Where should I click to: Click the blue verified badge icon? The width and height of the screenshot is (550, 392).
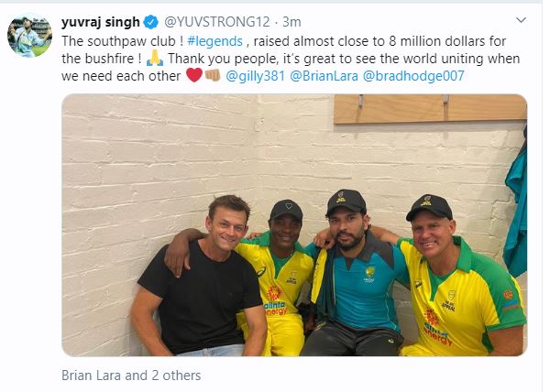(151, 22)
